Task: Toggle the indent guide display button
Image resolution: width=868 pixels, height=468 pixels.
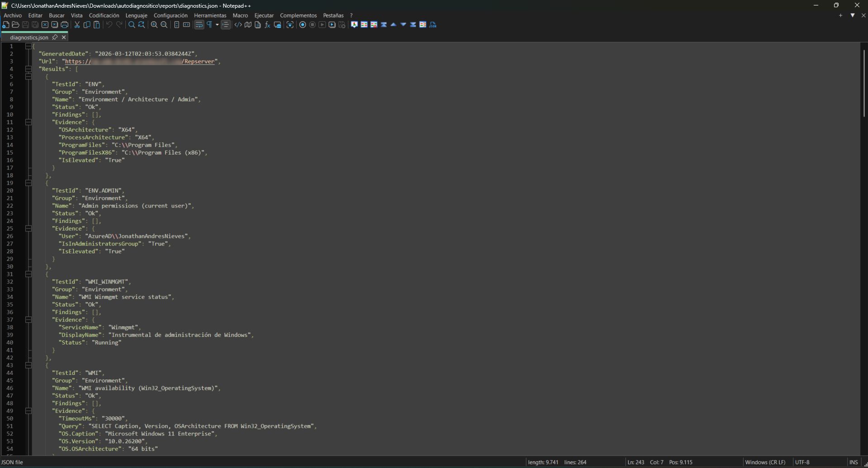Action: pos(226,25)
